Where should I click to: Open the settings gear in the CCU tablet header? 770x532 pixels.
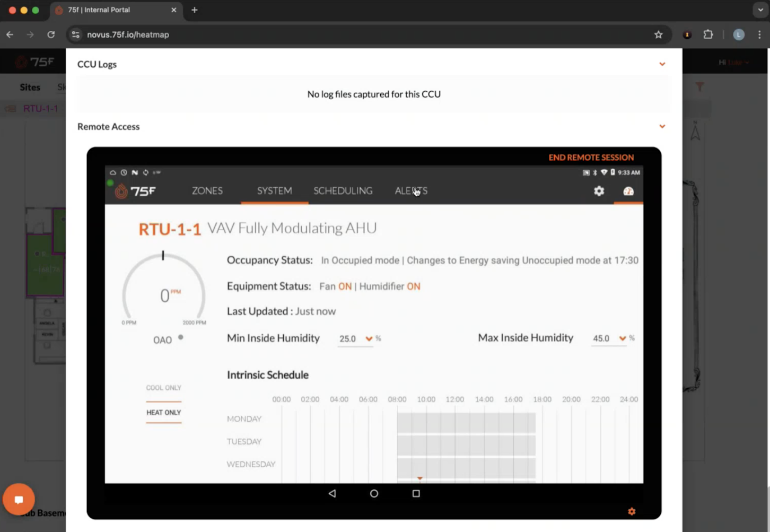pos(599,191)
